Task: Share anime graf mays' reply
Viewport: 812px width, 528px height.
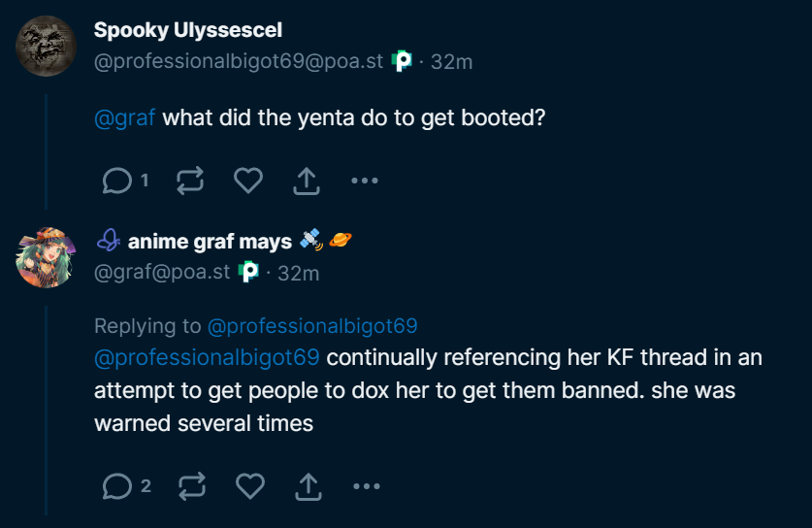Action: (x=308, y=485)
